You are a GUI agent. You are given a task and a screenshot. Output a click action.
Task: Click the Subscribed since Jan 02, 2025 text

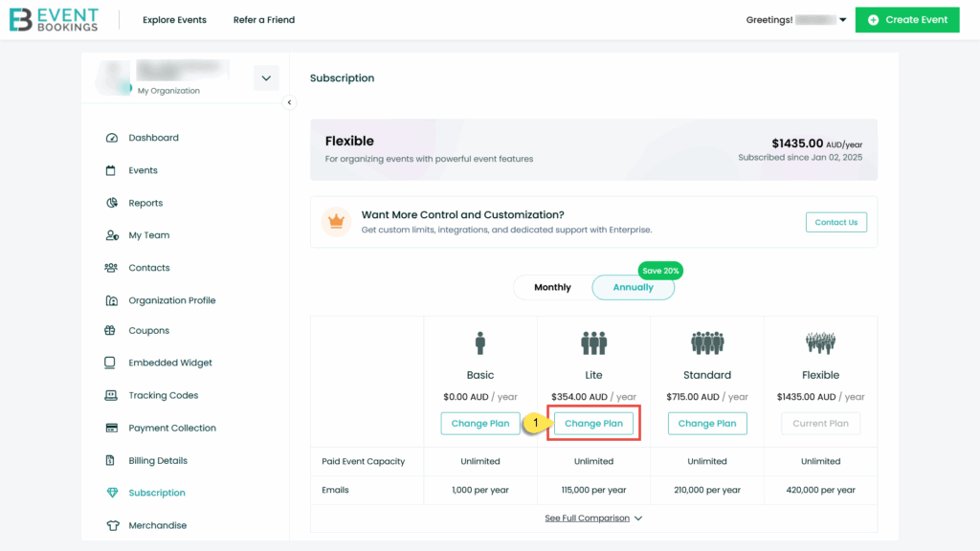(x=800, y=158)
